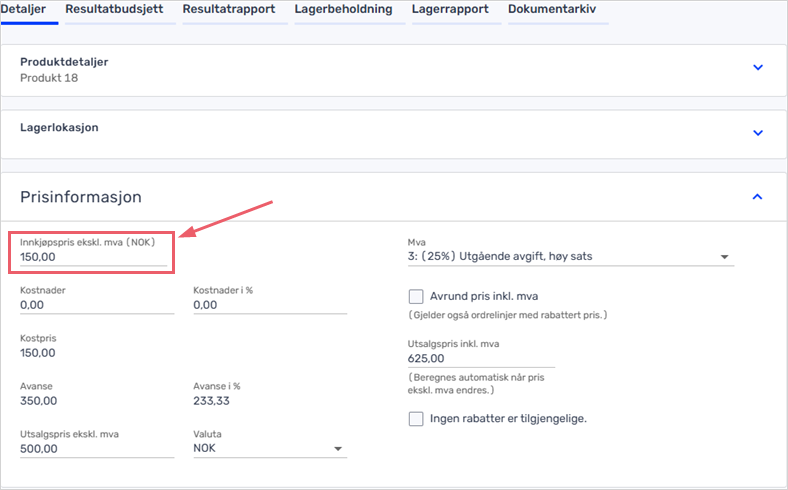
Task: Switch to the Resultatbudsjett tab
Action: (114, 10)
